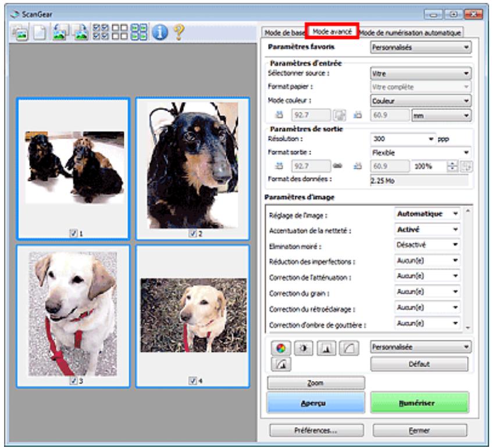Click the select all frames icon
492x448 pixels.
(101, 33)
